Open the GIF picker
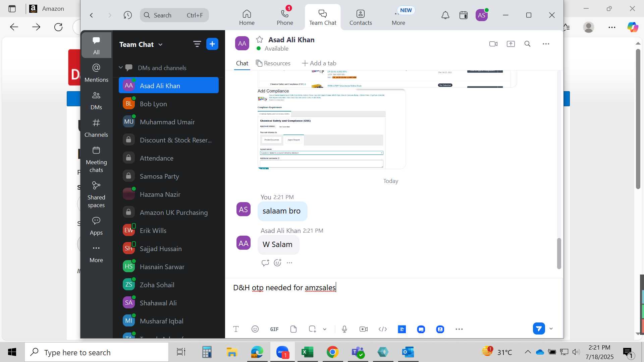Screen dimensions: 644x362 (x=274, y=329)
